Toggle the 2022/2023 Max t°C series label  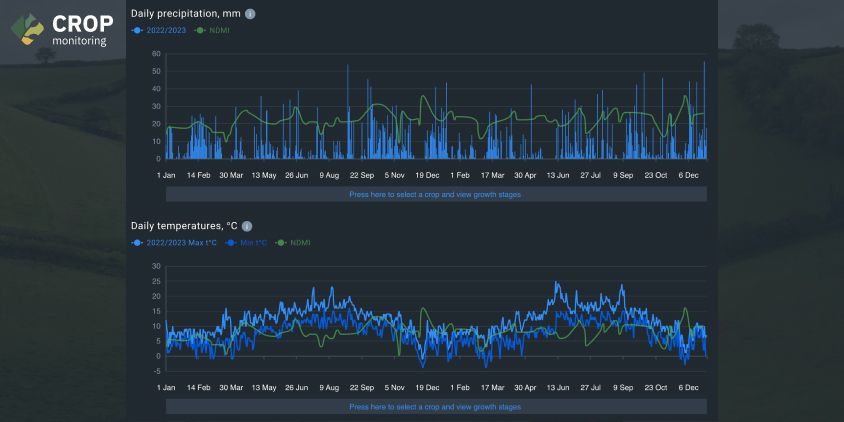click(x=181, y=243)
